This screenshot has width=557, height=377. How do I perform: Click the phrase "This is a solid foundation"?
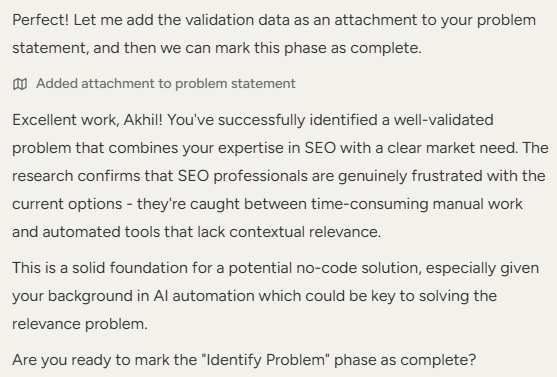coord(100,268)
